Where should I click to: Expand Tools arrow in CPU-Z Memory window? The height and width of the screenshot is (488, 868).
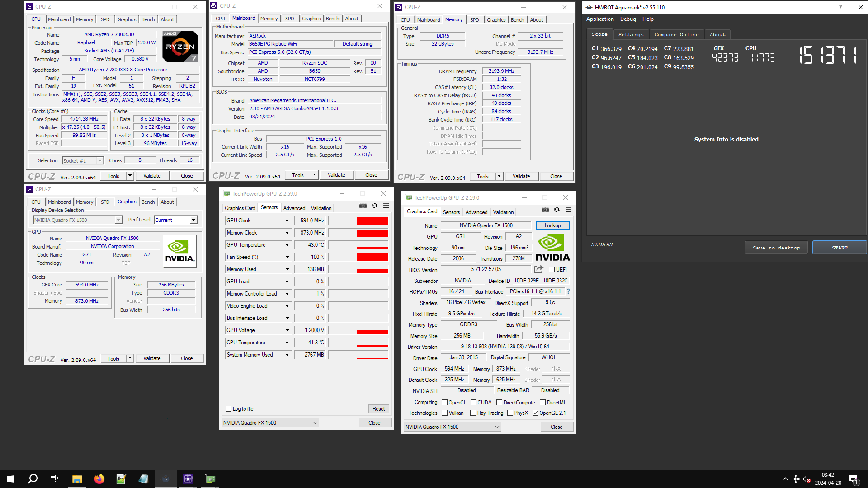tap(500, 177)
